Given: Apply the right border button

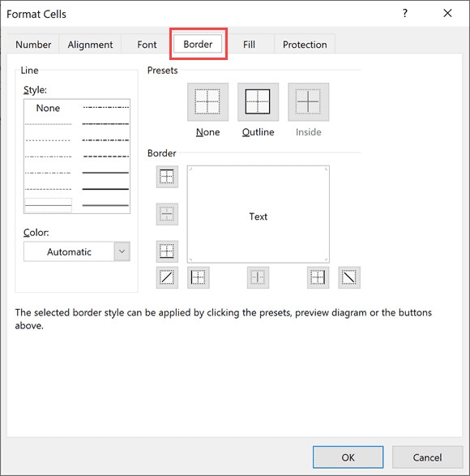Looking at the screenshot, I should 318,277.
